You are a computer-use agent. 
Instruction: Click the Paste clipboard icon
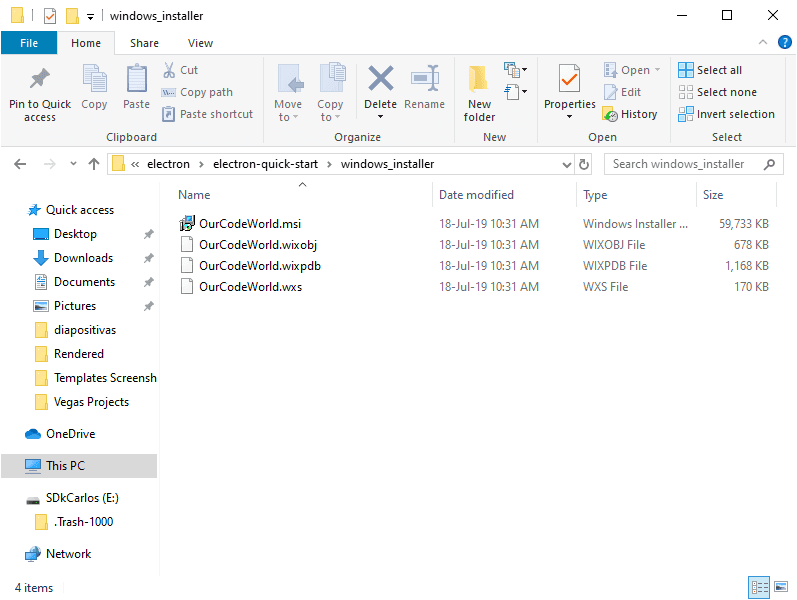click(137, 78)
